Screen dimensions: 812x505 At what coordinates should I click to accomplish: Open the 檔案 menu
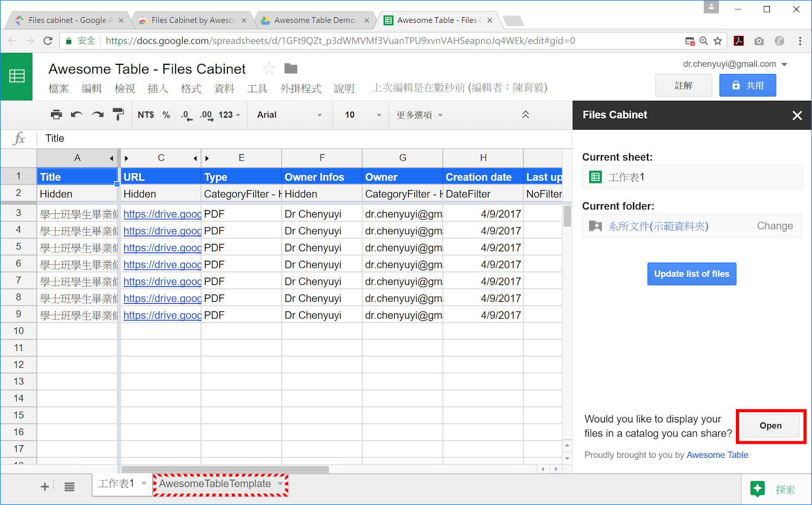point(58,88)
